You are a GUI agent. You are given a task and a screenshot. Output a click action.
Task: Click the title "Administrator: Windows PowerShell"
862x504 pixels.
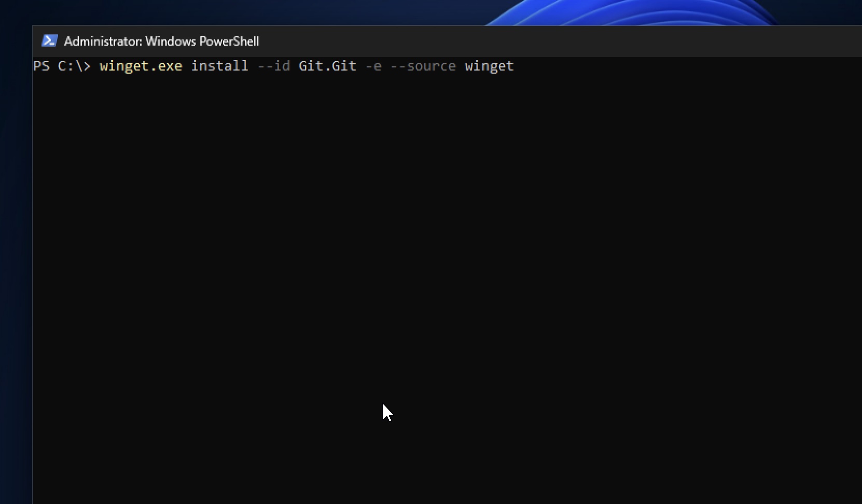[x=161, y=41]
